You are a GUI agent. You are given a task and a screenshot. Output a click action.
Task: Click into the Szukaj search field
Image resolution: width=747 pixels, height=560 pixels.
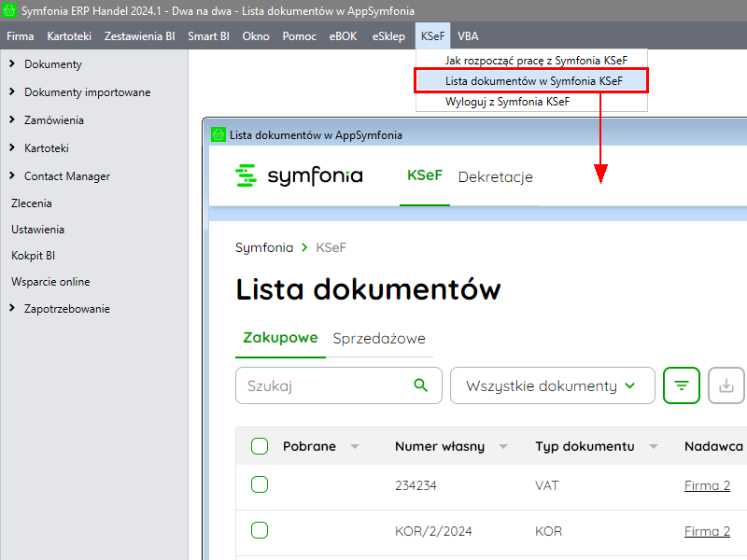click(x=339, y=385)
